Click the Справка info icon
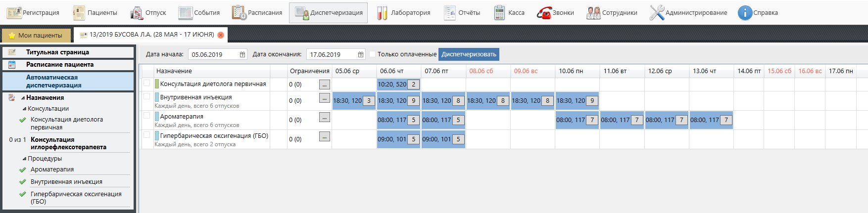This screenshot has width=868, height=213. pos(745,13)
